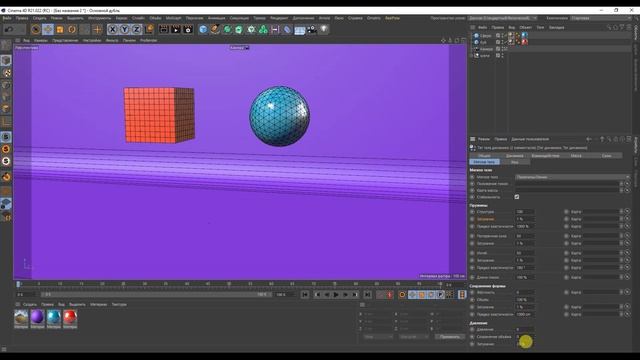
Task: Switch to the Масса tab
Action: point(576,156)
